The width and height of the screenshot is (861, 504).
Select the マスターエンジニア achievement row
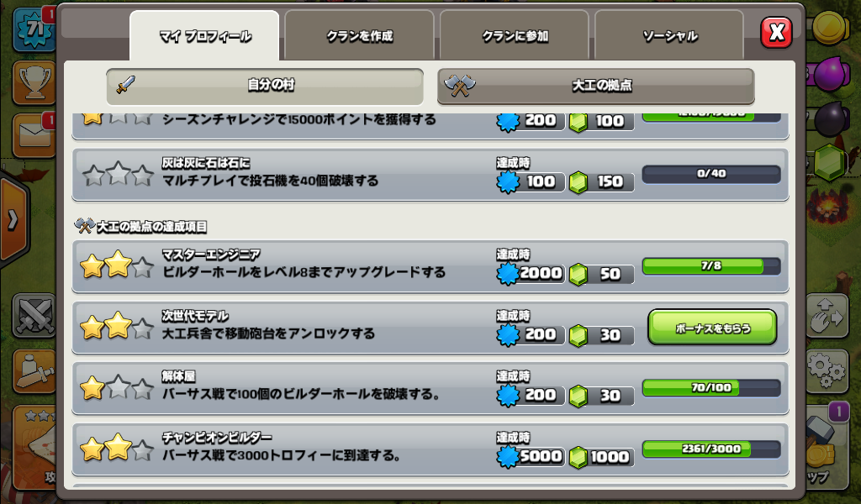tap(430, 266)
